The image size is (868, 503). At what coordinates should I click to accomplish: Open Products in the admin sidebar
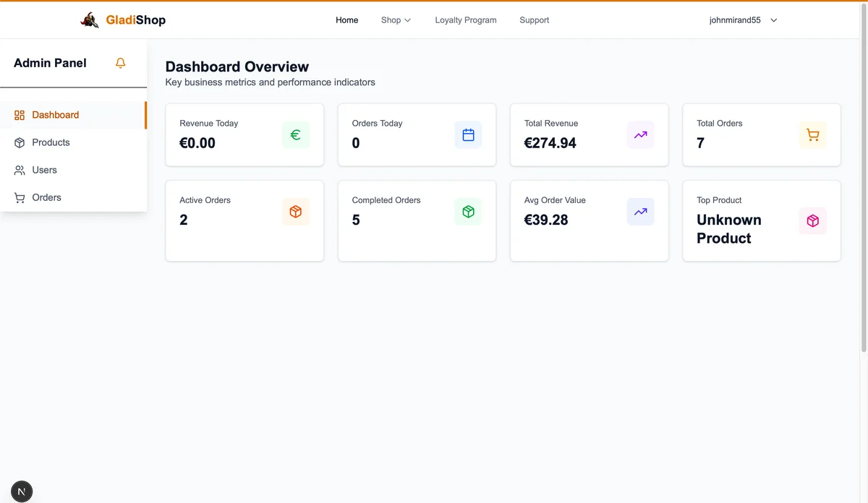click(x=51, y=142)
